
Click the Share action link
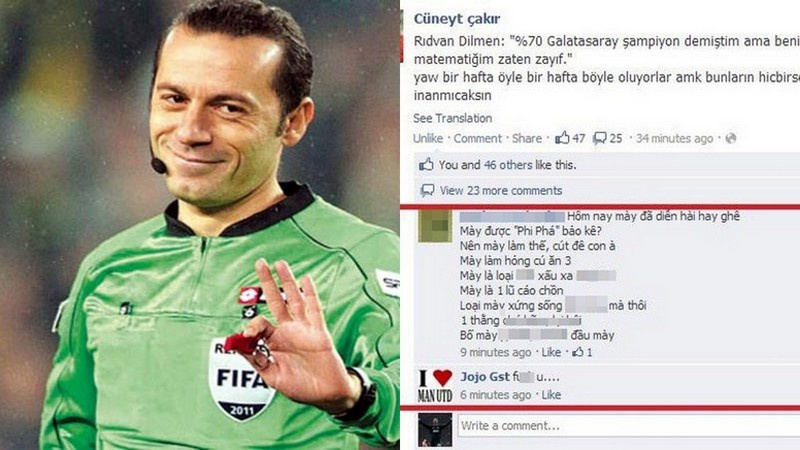[x=527, y=138]
